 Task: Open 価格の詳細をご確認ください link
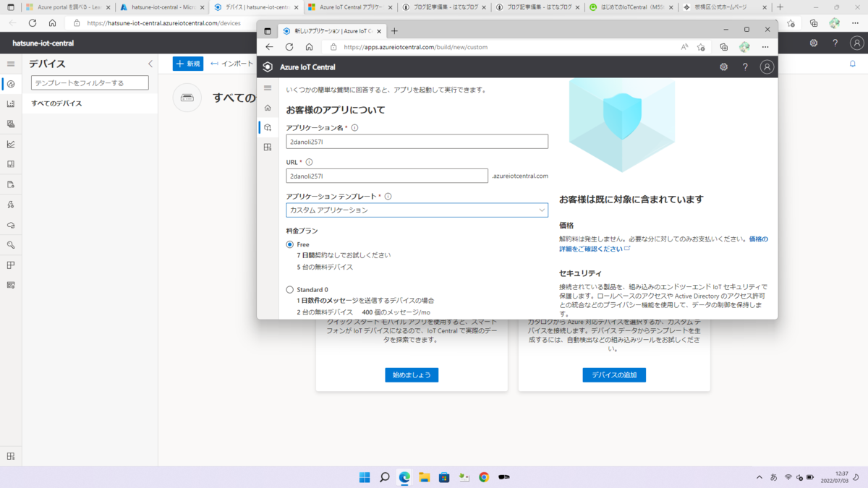(664, 244)
